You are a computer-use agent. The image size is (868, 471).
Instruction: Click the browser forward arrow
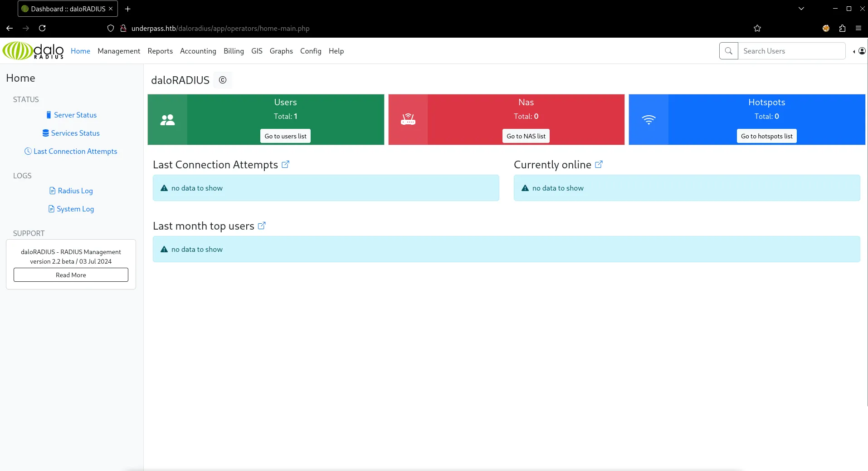pyautogui.click(x=26, y=28)
